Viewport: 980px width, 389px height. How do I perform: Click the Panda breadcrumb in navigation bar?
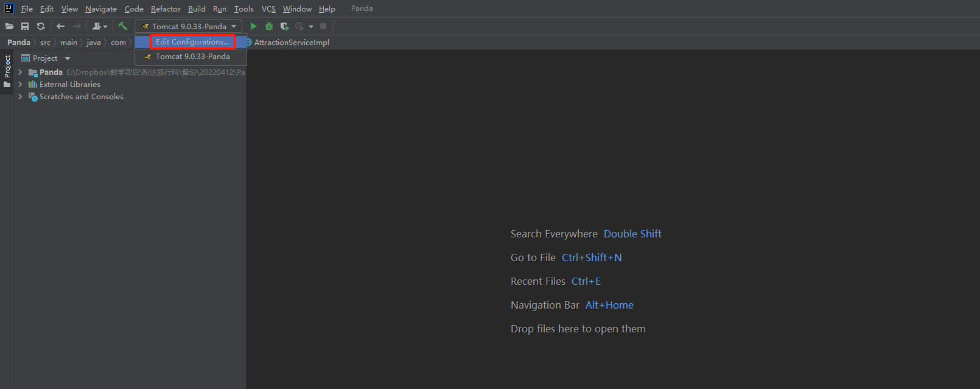pos(19,42)
